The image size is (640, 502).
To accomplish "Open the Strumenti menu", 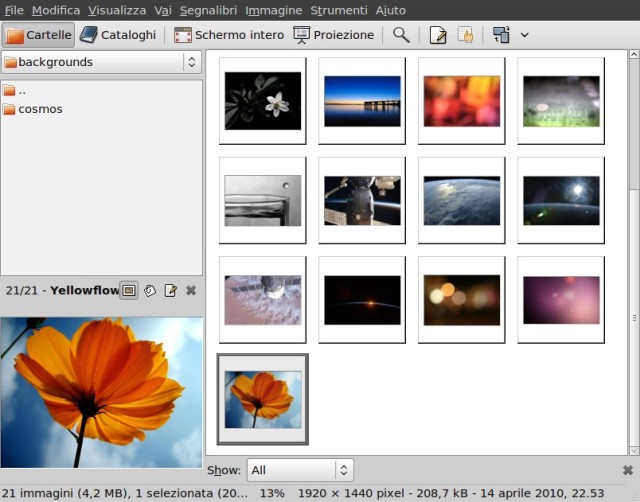I will tap(338, 10).
